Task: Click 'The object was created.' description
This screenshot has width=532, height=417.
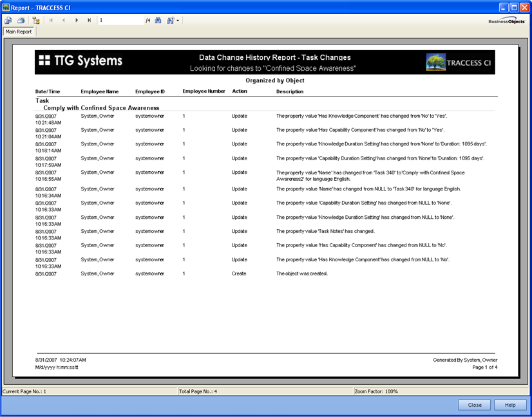Action: (x=302, y=273)
